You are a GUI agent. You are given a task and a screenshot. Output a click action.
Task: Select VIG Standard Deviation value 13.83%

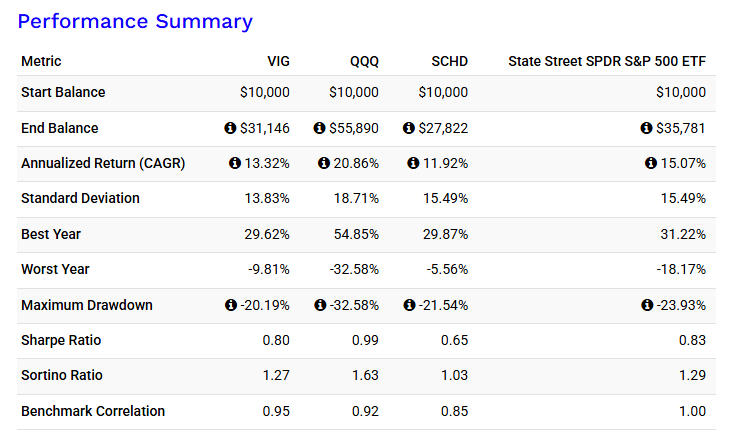[267, 198]
